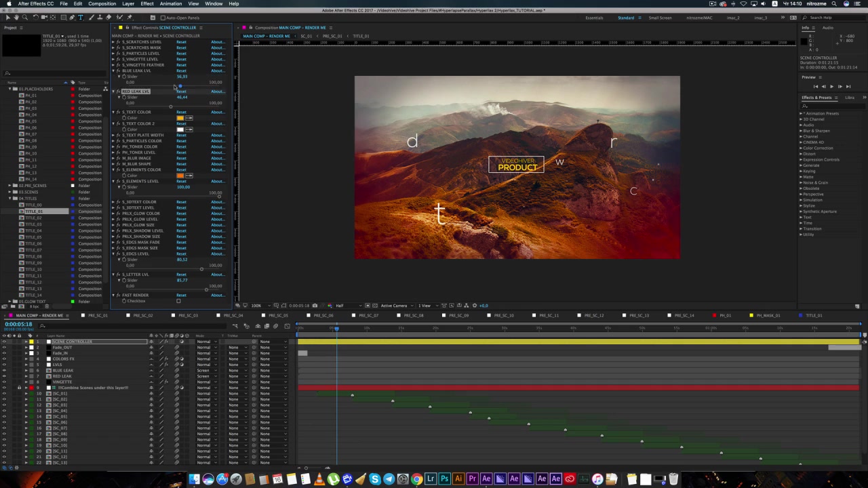868x488 pixels.
Task: Click About for S_SCRATCHES MASK effect
Action: pyautogui.click(x=218, y=47)
